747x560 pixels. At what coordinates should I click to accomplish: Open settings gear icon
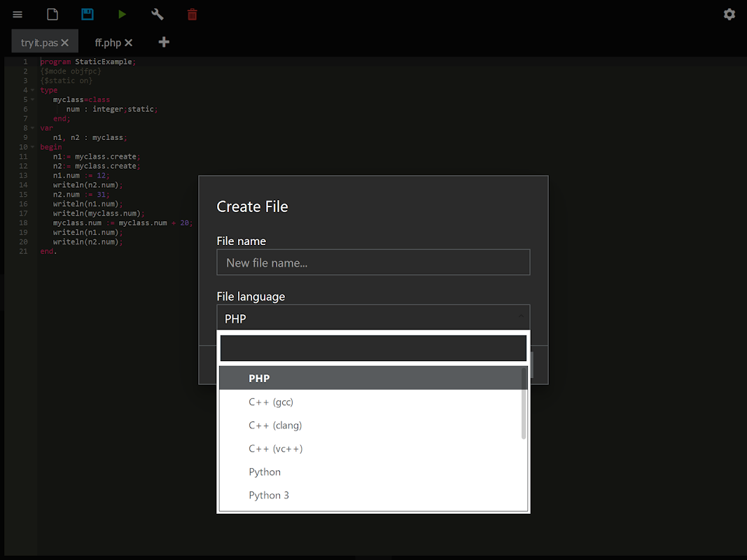pyautogui.click(x=729, y=15)
